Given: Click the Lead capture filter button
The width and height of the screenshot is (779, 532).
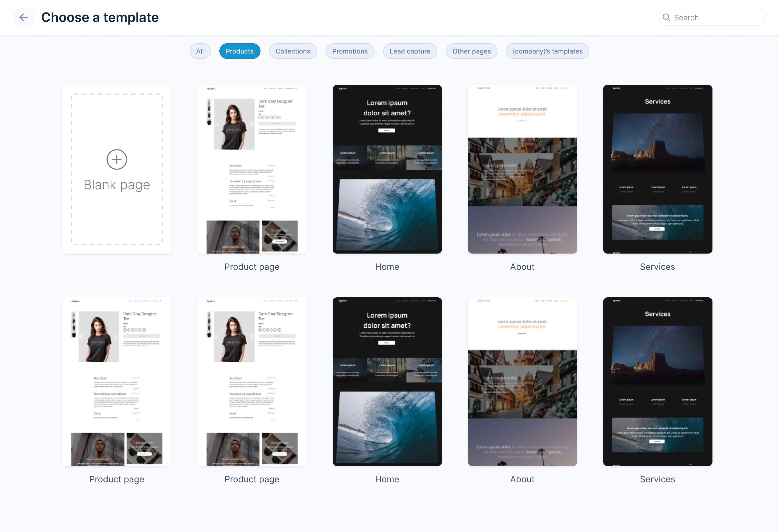Looking at the screenshot, I should (410, 51).
